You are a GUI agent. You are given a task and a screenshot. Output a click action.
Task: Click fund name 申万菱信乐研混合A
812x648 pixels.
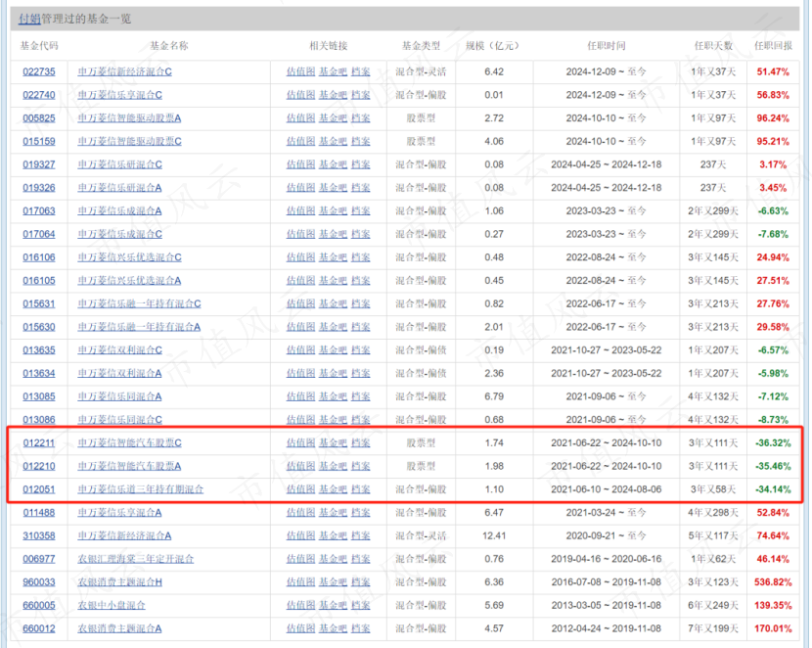tap(119, 188)
